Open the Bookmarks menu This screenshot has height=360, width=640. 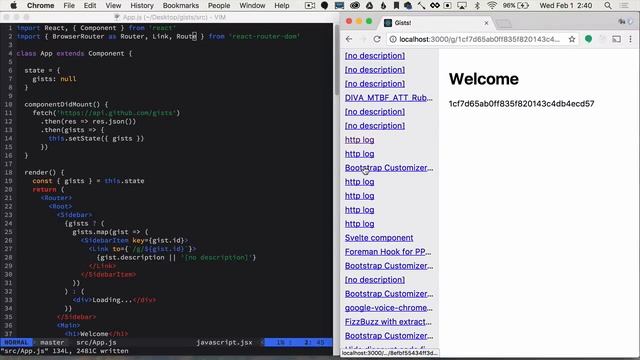[x=180, y=5]
